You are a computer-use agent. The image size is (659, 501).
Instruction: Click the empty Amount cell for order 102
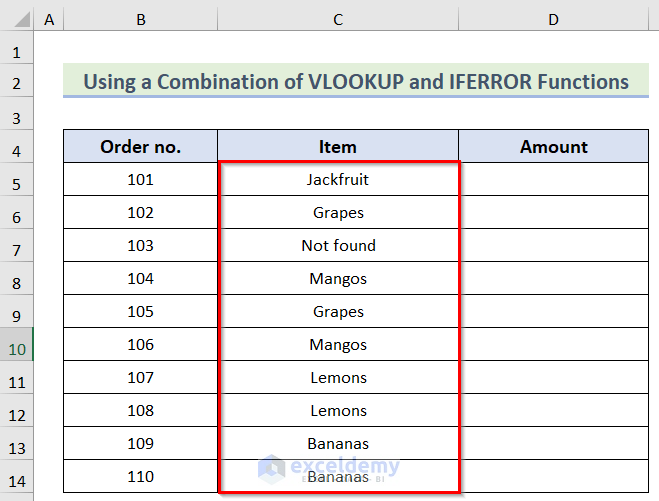[553, 213]
